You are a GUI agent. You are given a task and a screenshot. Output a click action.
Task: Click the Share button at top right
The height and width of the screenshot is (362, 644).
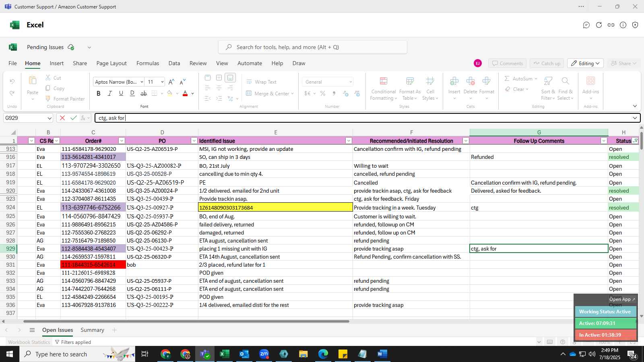pos(623,64)
